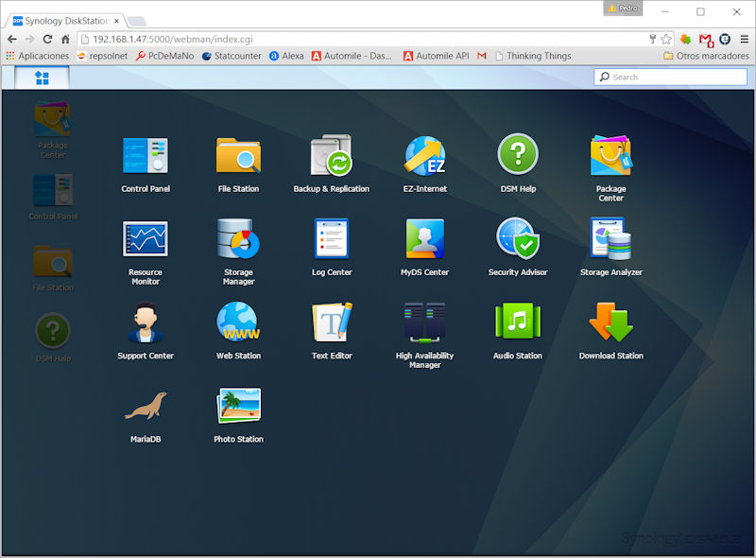Viewport: 756px width, 558px height.
Task: Open the Alexa bookmark
Action: click(286, 56)
